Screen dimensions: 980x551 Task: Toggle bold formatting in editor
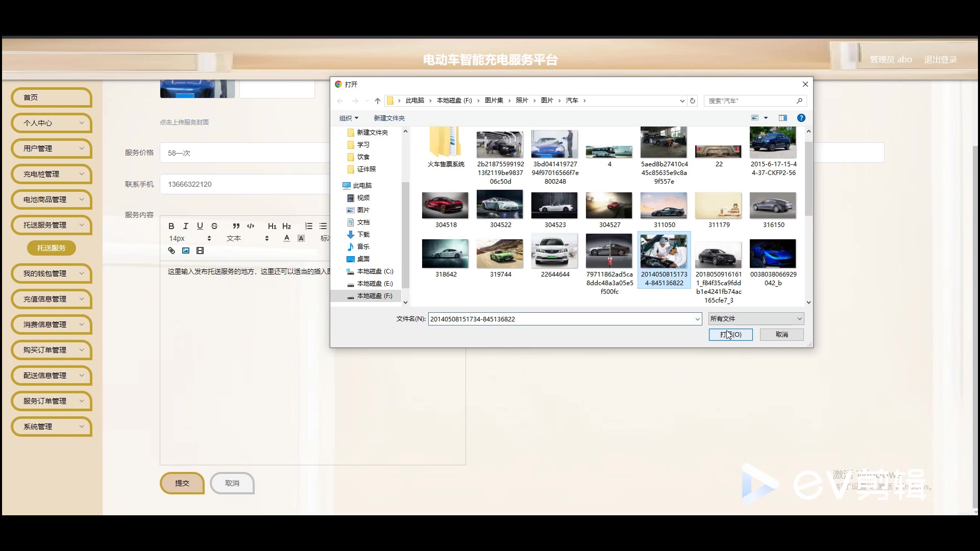[x=171, y=226]
